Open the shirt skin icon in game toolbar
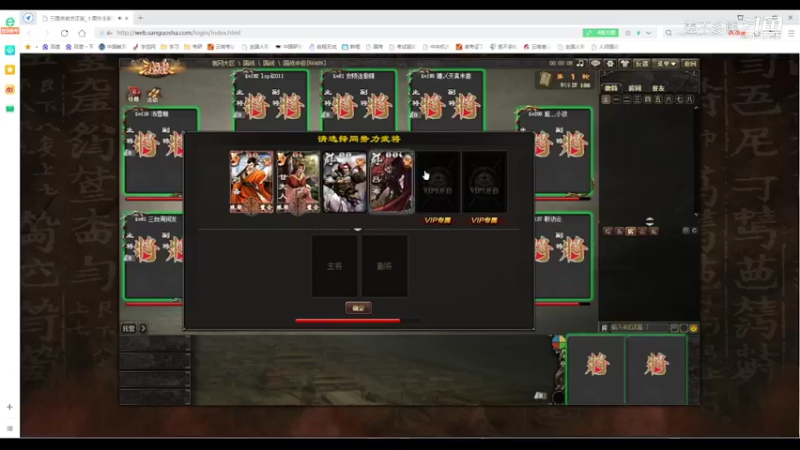This screenshot has width=800, height=450. click(x=624, y=63)
